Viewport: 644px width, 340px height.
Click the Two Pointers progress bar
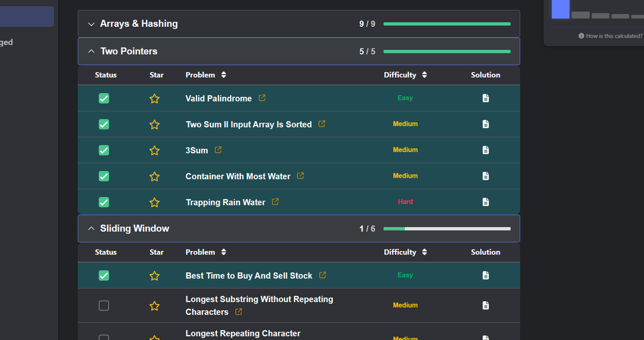[447, 52]
